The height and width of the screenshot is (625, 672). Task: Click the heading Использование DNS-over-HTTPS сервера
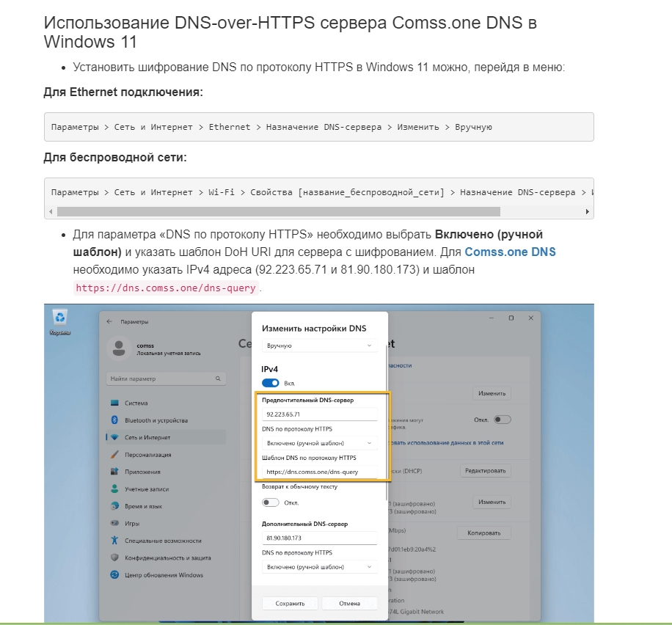pos(290,32)
